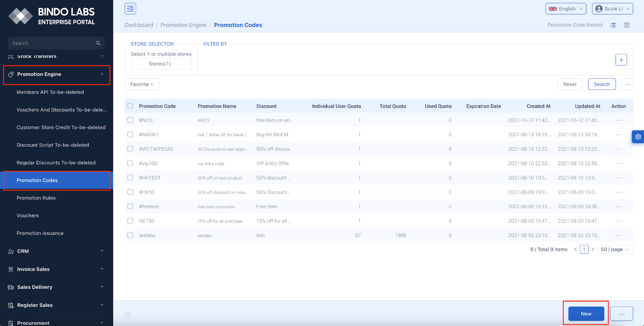
Task: Click the database stack icon
Action: 627,25
